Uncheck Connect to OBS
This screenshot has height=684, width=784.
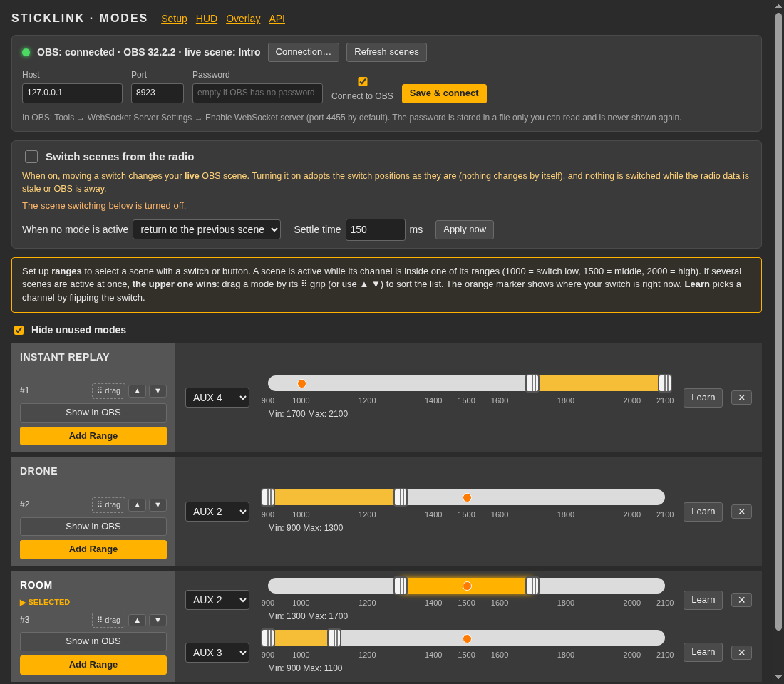[x=363, y=81]
